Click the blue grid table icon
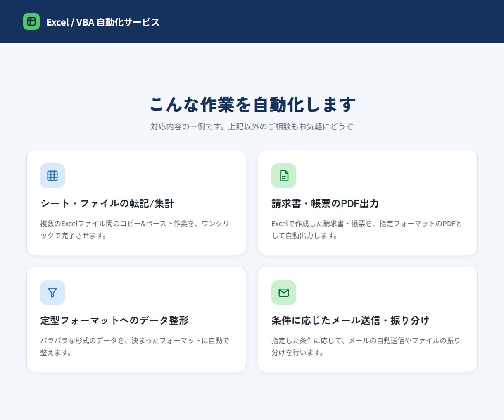504x420 pixels. pos(52,176)
